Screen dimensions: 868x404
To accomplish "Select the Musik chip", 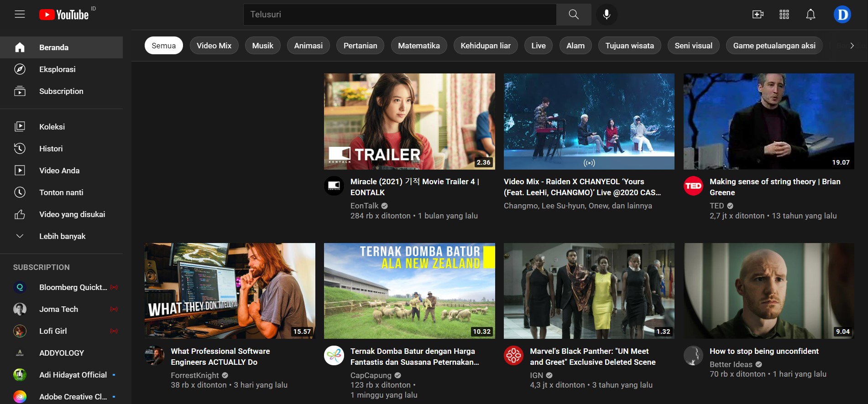I will pyautogui.click(x=263, y=46).
